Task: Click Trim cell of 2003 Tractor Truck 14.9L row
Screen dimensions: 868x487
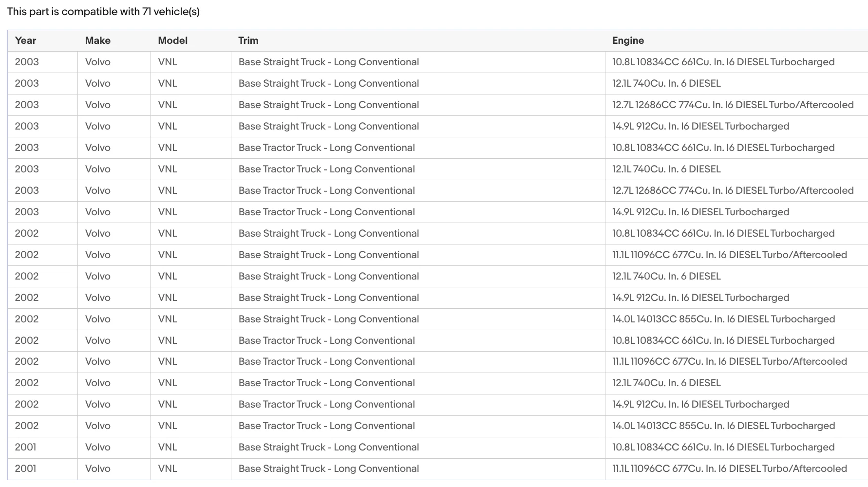Action: [x=418, y=212]
